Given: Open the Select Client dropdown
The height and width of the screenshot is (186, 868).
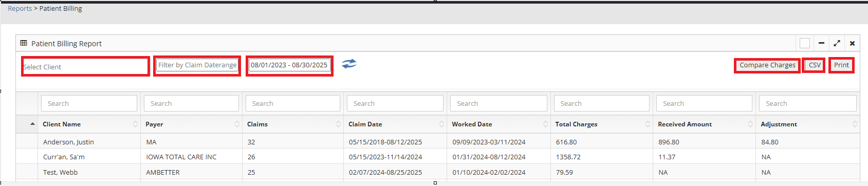Looking at the screenshot, I should click(85, 67).
